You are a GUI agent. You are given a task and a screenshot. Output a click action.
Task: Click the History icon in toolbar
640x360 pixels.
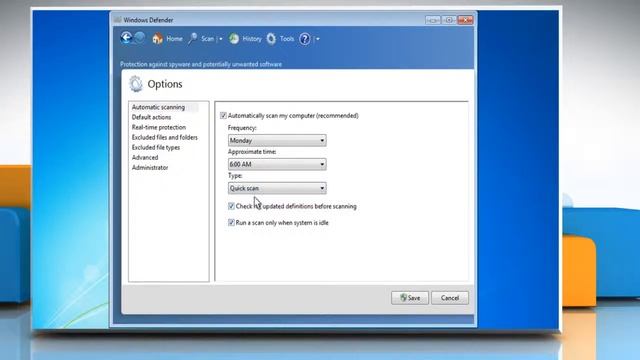(234, 39)
